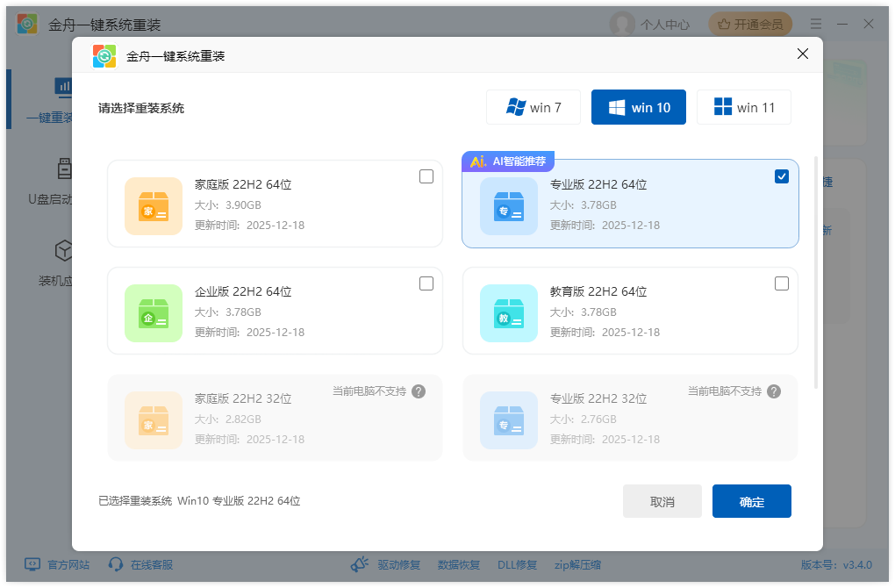Open the hamburger menu top right
Screen dimensions: 895x588
(x=816, y=24)
